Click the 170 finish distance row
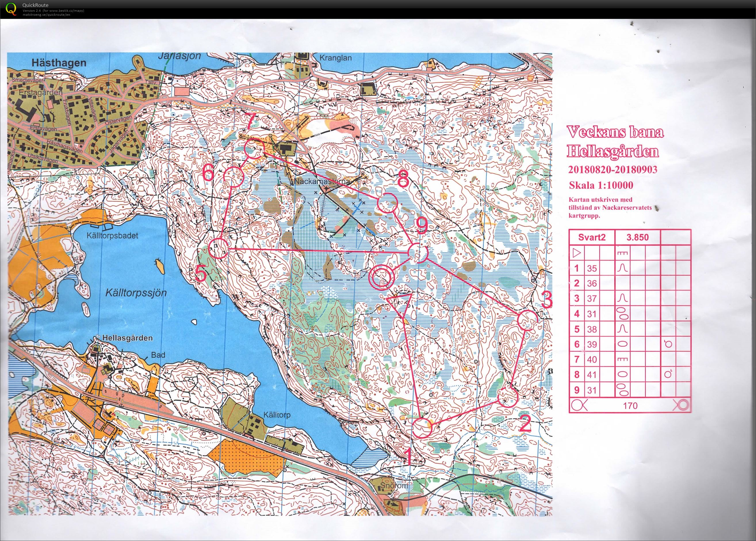 630,405
